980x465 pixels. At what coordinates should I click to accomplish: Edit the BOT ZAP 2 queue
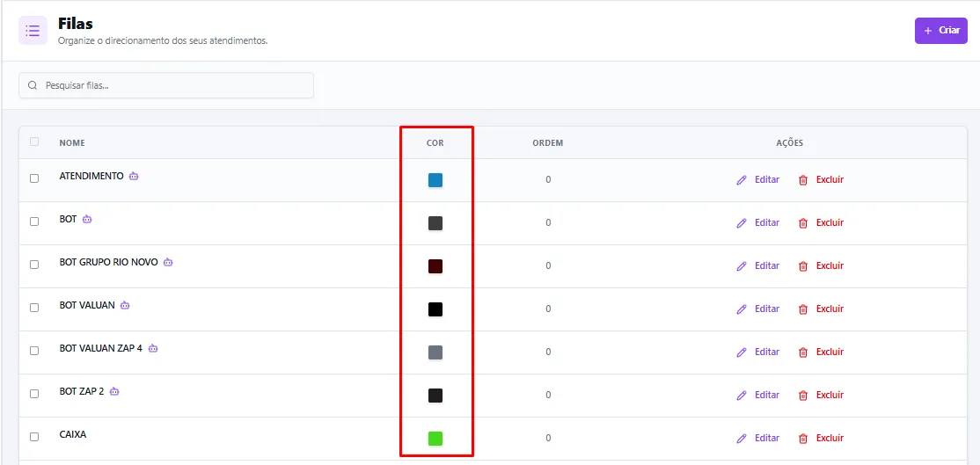[757, 395]
